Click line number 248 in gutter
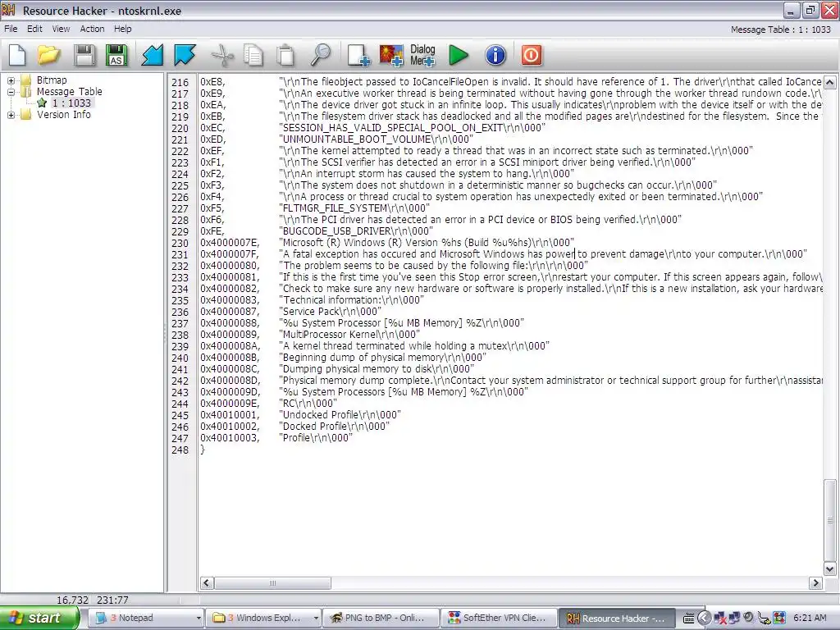The height and width of the screenshot is (630, 840). click(180, 450)
